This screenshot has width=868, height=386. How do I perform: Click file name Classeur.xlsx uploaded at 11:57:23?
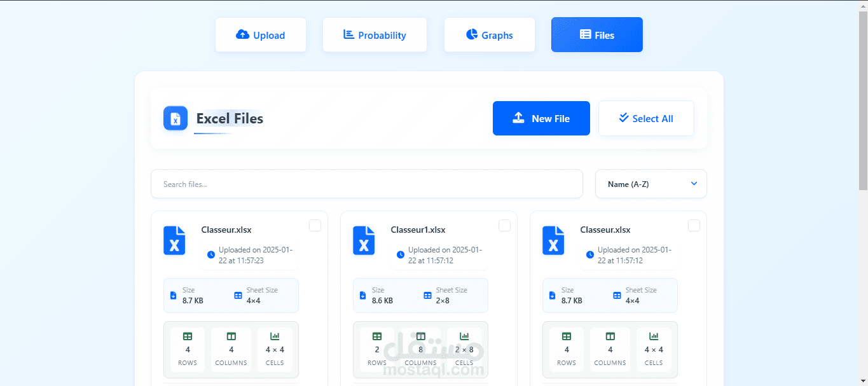226,230
